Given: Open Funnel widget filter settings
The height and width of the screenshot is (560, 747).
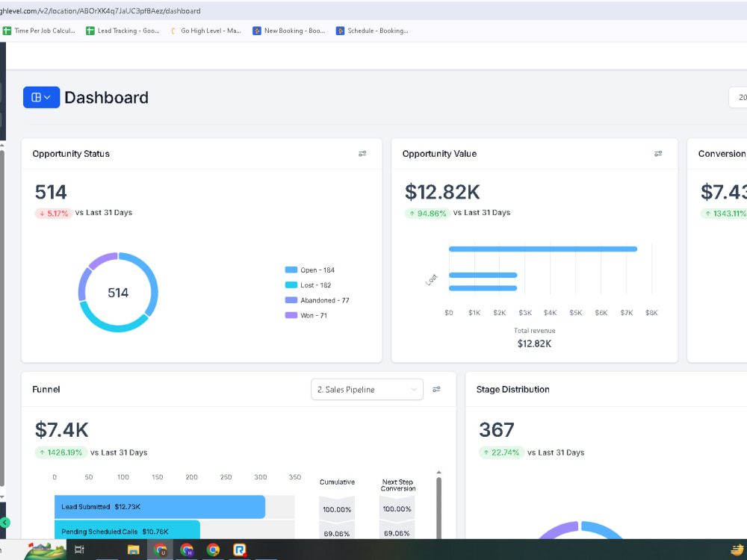Looking at the screenshot, I should point(436,389).
